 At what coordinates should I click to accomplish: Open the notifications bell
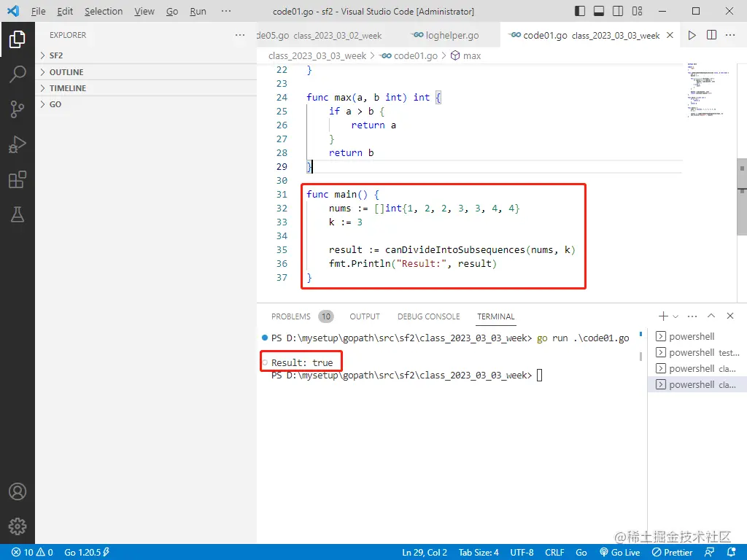pos(732,553)
